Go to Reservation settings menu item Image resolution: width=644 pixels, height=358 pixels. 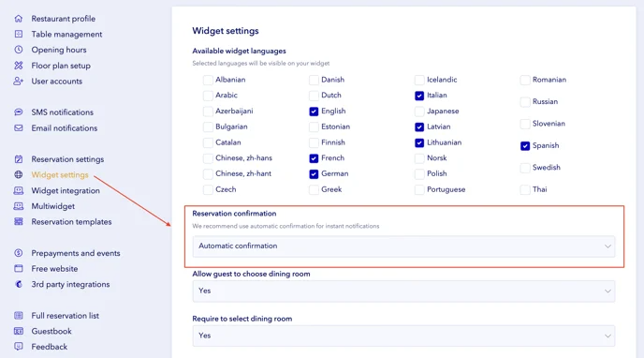click(67, 159)
